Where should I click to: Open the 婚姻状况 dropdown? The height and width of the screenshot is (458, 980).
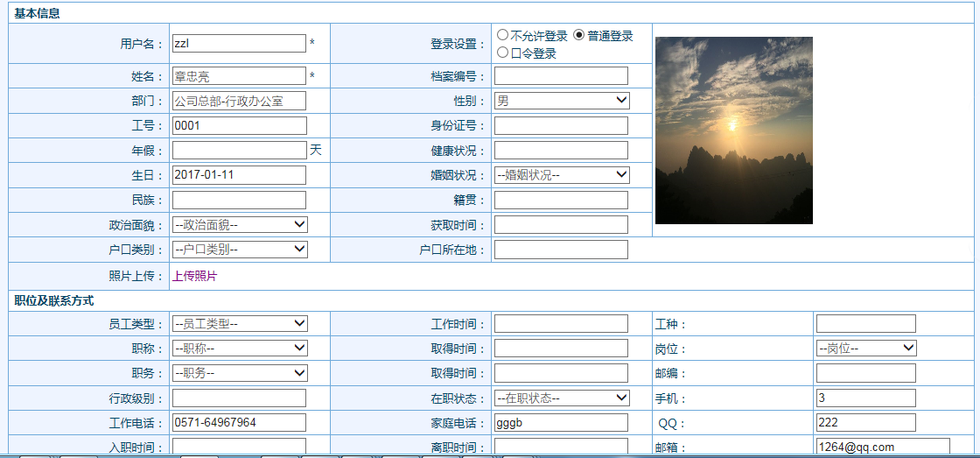[562, 175]
